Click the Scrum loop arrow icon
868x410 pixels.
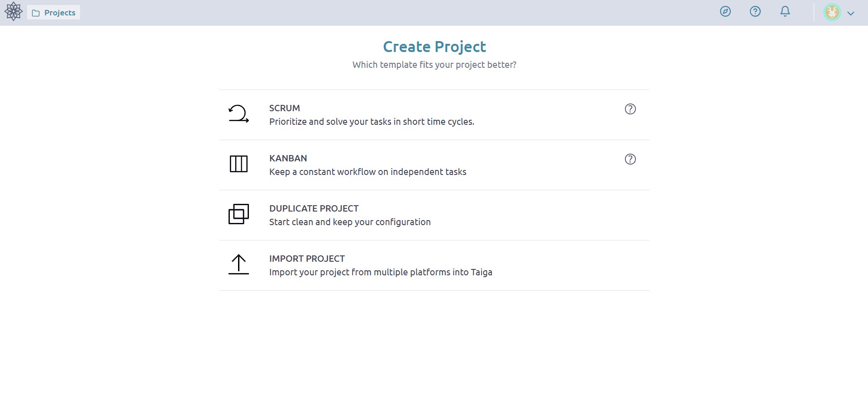[x=238, y=114]
